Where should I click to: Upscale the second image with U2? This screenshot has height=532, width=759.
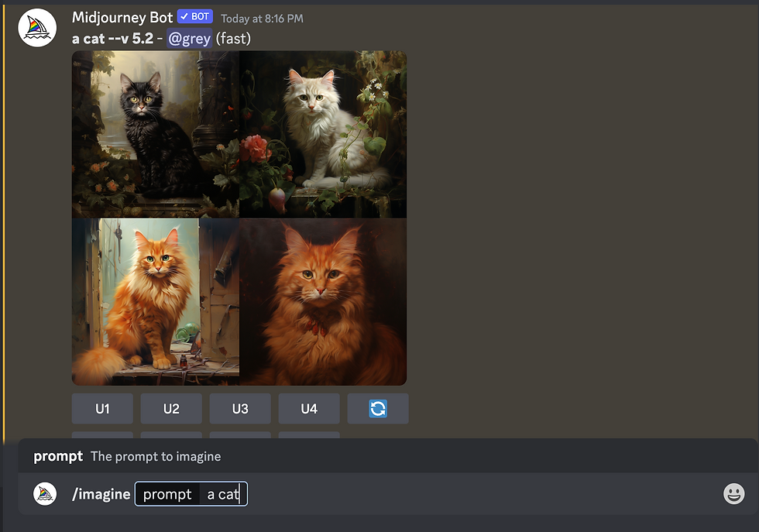[x=171, y=409]
